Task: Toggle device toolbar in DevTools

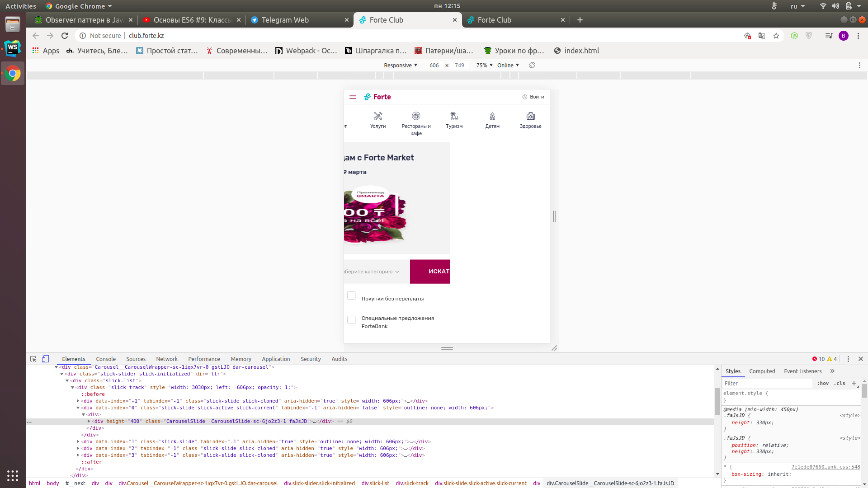Action: tap(45, 359)
